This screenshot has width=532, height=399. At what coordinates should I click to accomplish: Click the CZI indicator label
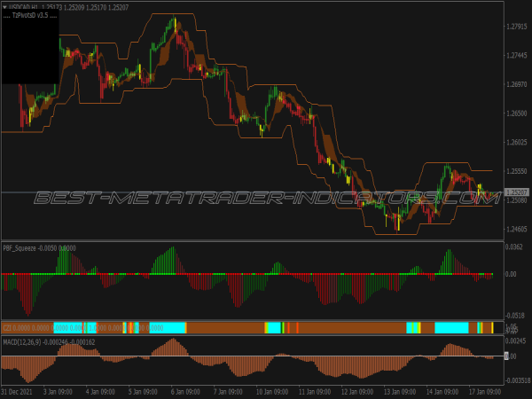point(7,327)
